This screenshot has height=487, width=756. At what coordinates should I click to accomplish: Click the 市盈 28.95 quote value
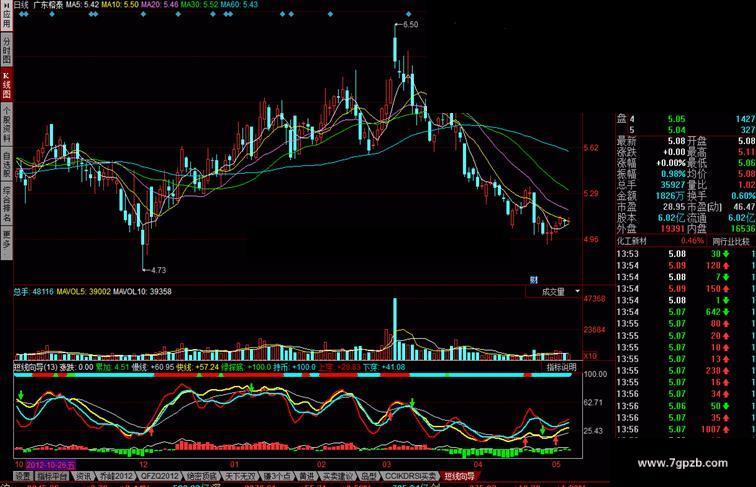click(674, 207)
